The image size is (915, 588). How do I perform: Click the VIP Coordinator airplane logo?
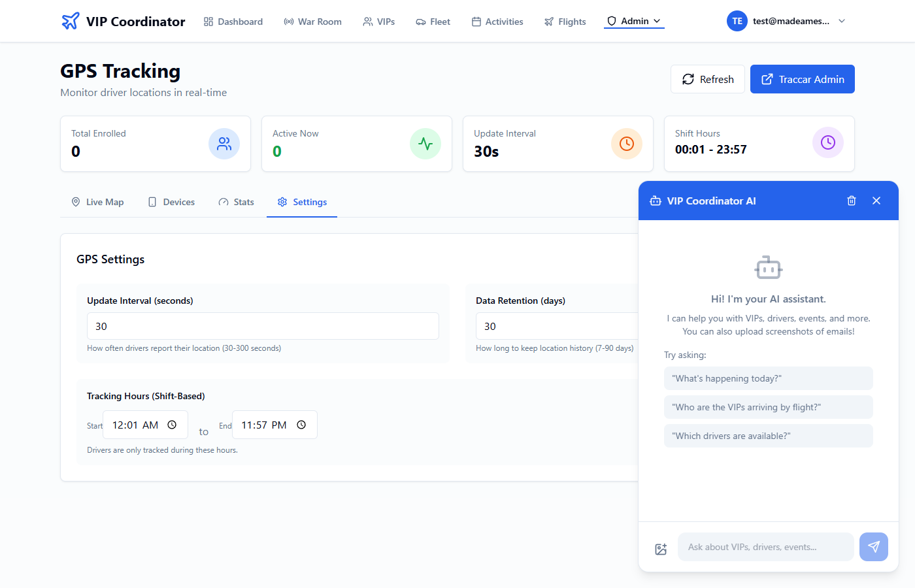(x=71, y=21)
